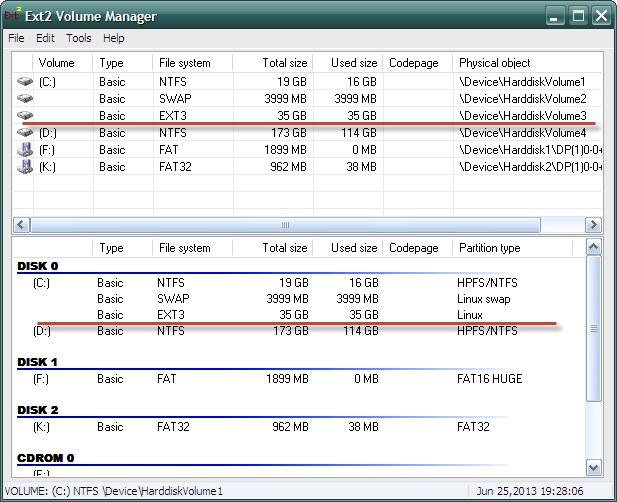
Task: Click the drive icon of the EXT3 volume
Action: [x=25, y=116]
